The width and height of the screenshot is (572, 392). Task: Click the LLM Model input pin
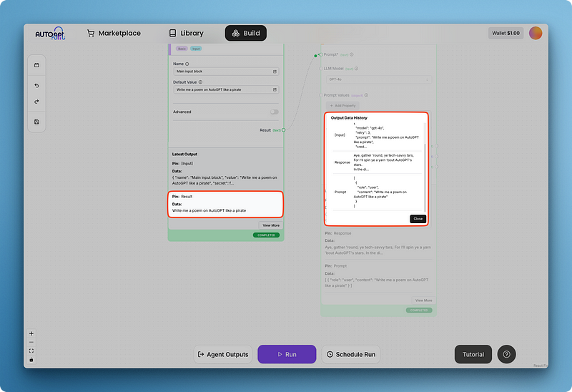(321, 69)
